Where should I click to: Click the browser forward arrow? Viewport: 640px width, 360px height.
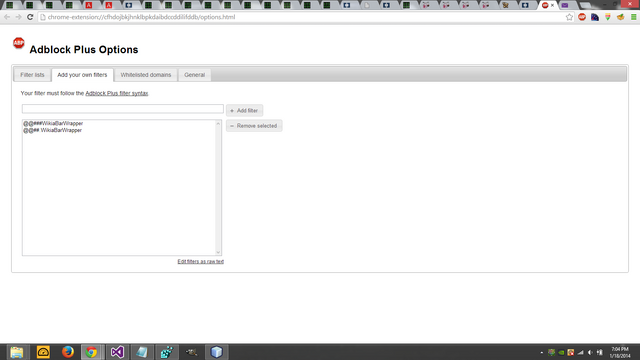pyautogui.click(x=18, y=17)
